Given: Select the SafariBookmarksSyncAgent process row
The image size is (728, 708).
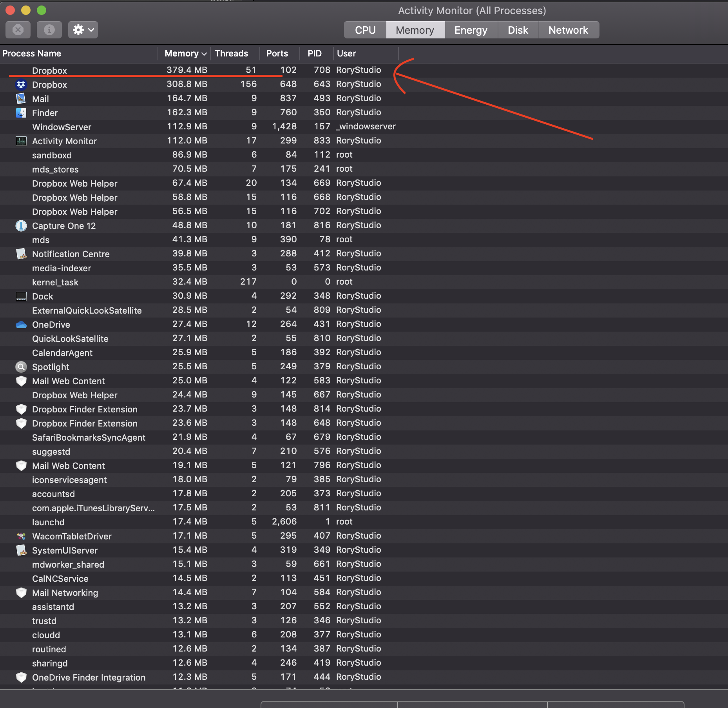Looking at the screenshot, I should (364, 437).
